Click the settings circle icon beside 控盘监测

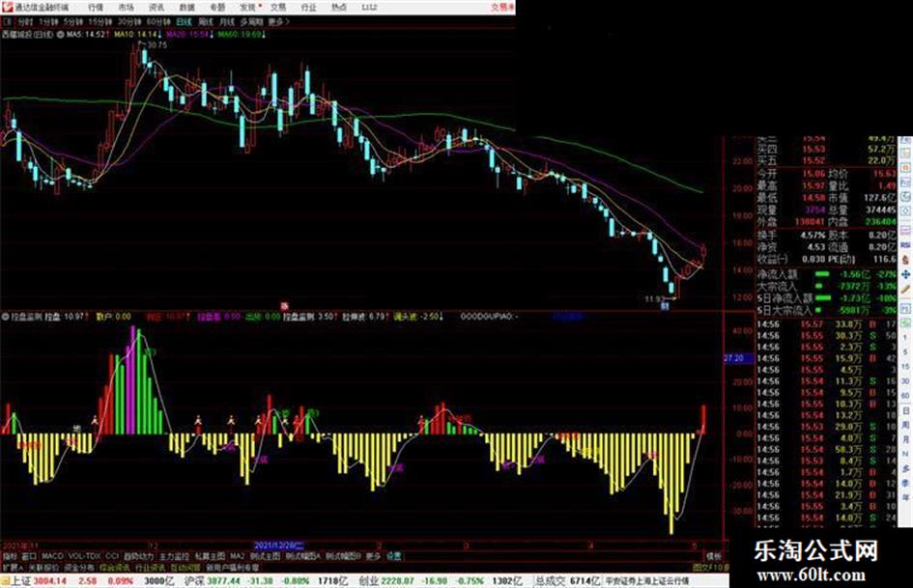pos(5,317)
